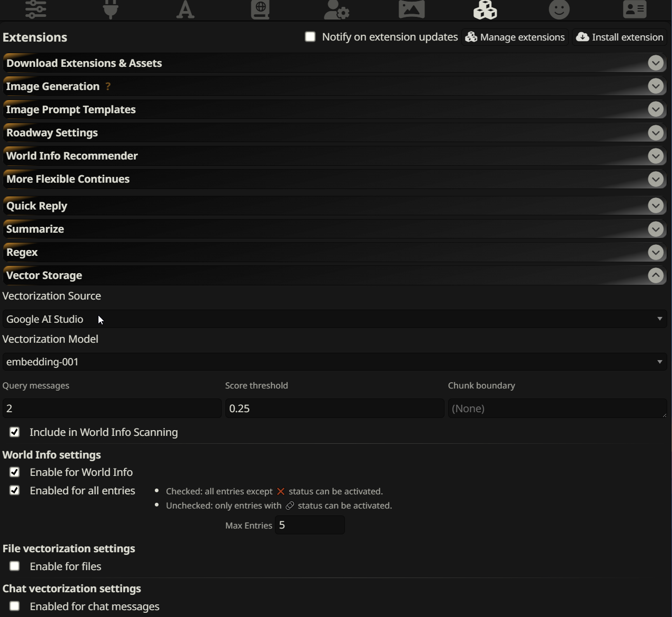Open Vectorization Model dropdown embedding-001
Screen dimensions: 672x617
pyautogui.click(x=335, y=362)
